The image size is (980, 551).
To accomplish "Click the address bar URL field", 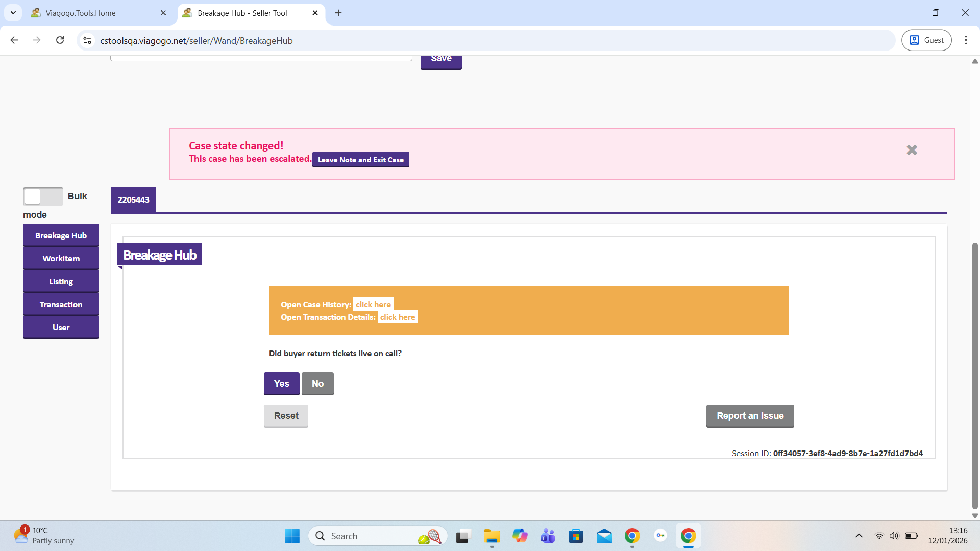I will point(459,40).
